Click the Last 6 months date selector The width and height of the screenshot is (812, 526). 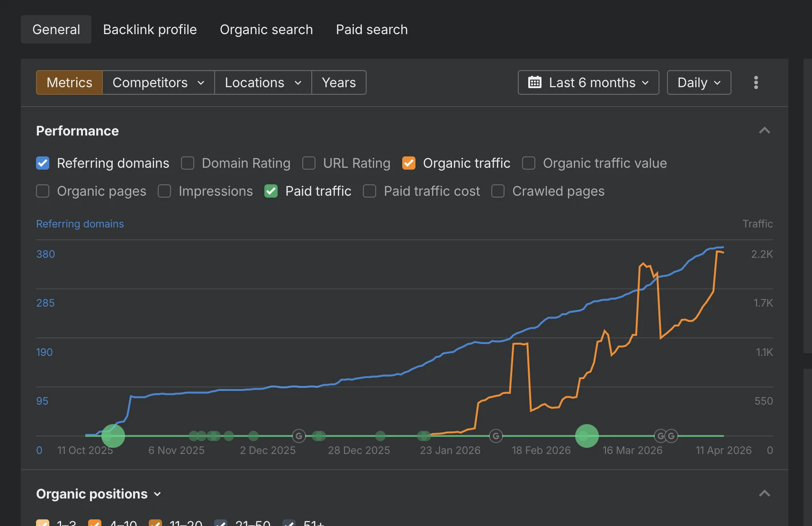(592, 82)
